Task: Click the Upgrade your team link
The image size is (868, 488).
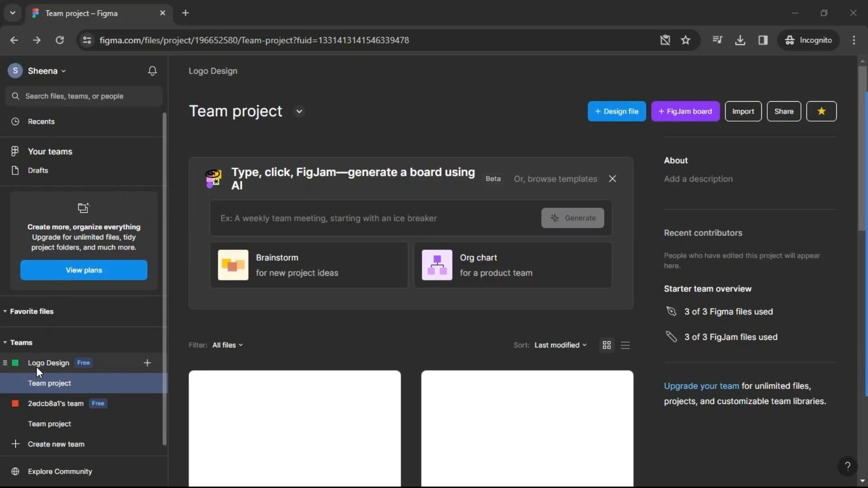Action: pyautogui.click(x=701, y=386)
